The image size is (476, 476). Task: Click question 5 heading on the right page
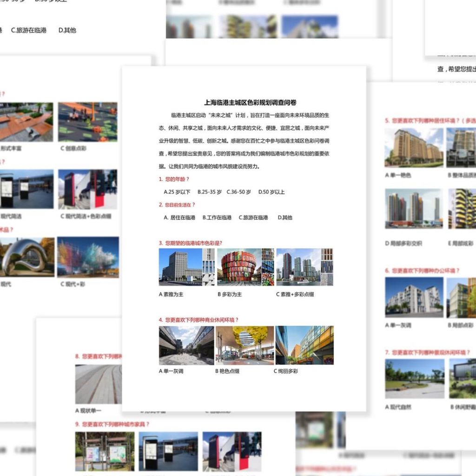click(430, 120)
